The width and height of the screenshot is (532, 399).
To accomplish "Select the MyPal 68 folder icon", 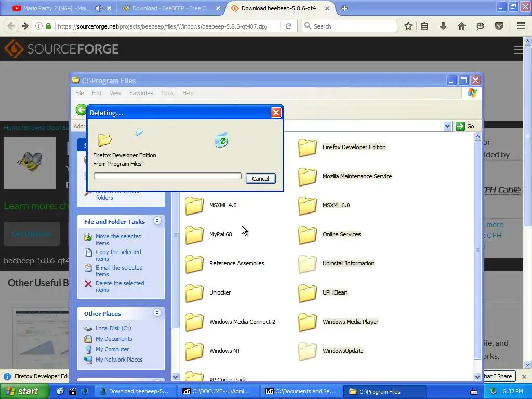I will pos(194,235).
